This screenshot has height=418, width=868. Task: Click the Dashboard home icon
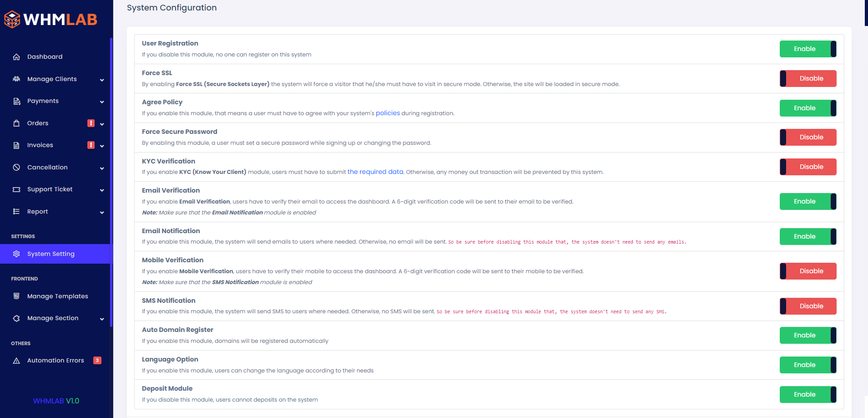pyautogui.click(x=16, y=57)
